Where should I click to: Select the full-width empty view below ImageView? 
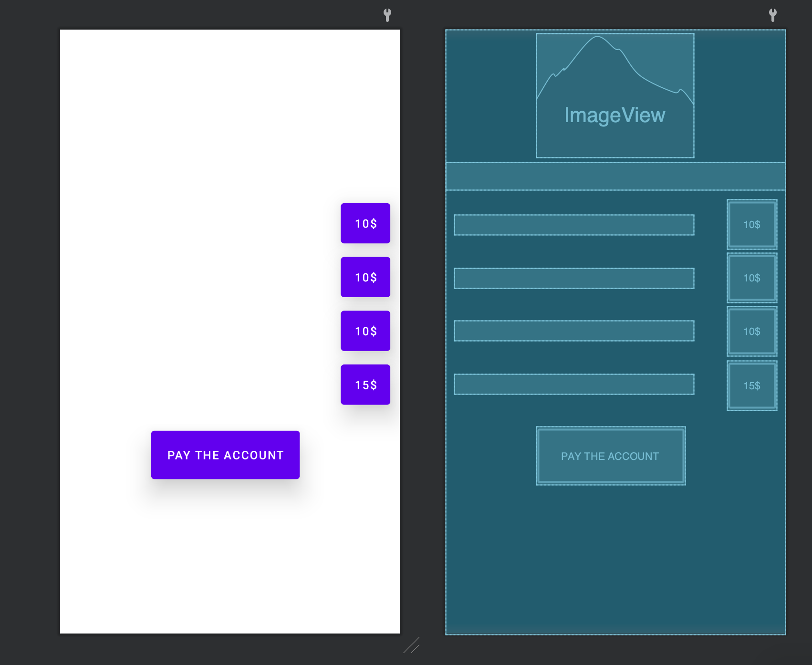(x=615, y=176)
